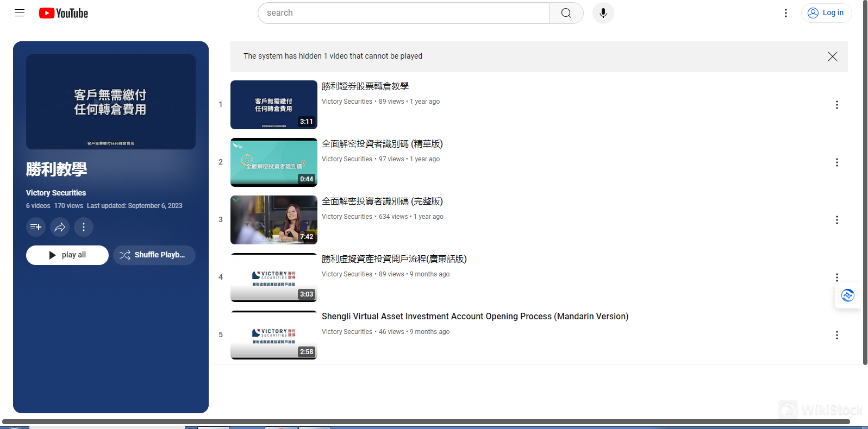Share the 勝利教學 playlist
This screenshot has height=429, width=868.
60,227
